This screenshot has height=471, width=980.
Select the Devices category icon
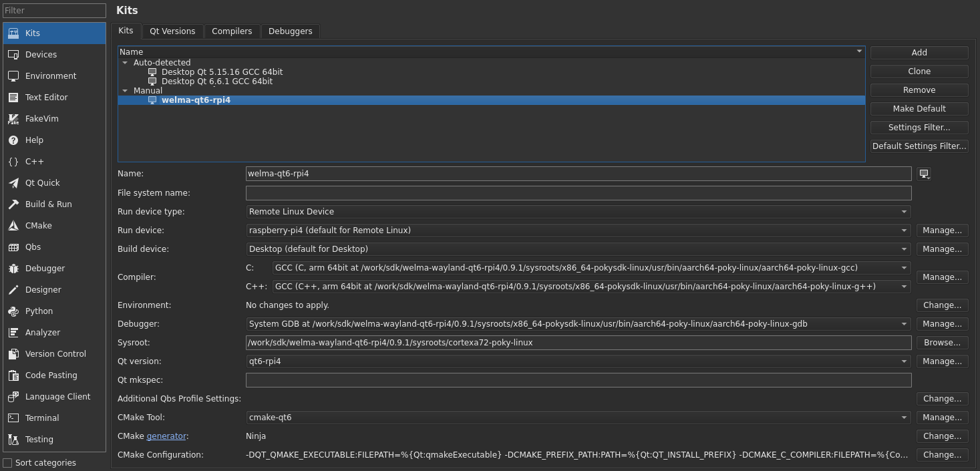click(13, 55)
